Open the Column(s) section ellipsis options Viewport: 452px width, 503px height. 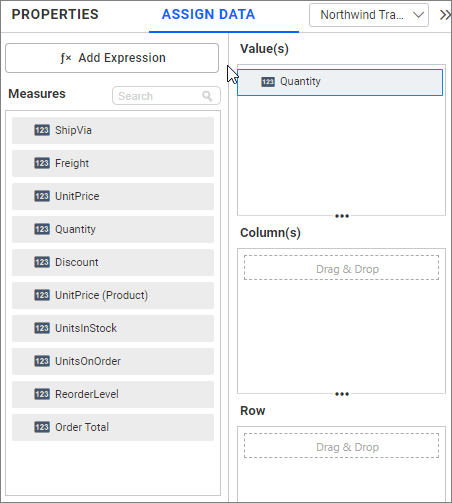342,394
